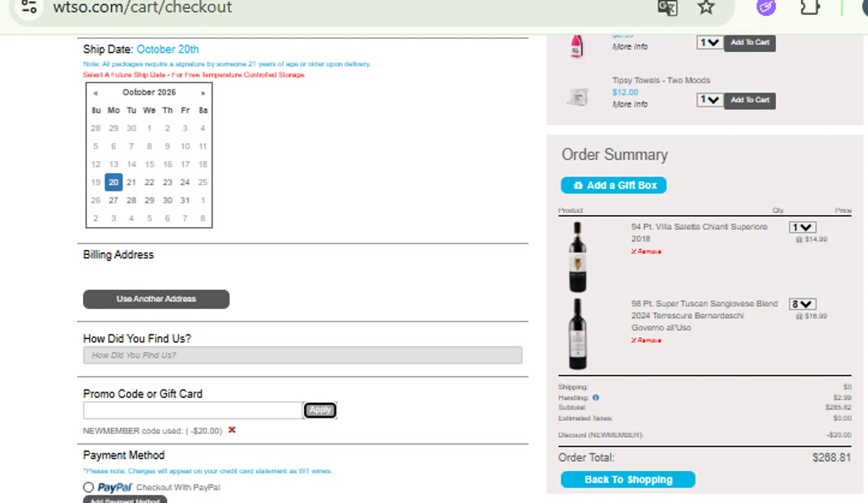868x503 pixels.
Task: Go to previous month in calendar
Action: click(x=95, y=93)
